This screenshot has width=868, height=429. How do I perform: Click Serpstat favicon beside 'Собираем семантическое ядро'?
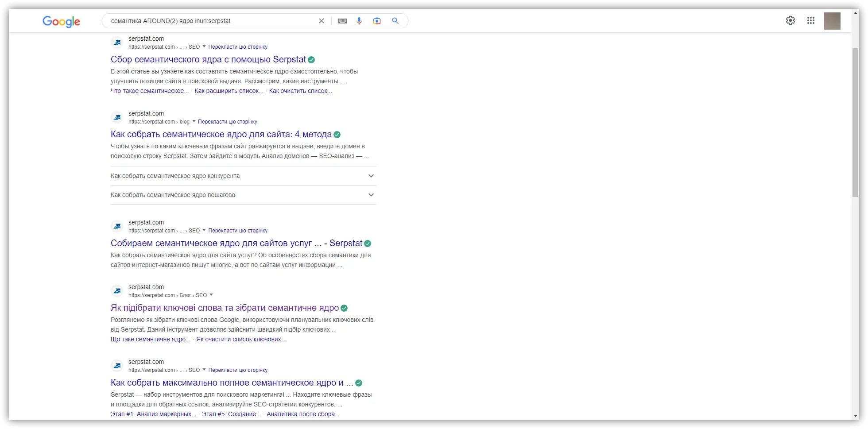[117, 226]
